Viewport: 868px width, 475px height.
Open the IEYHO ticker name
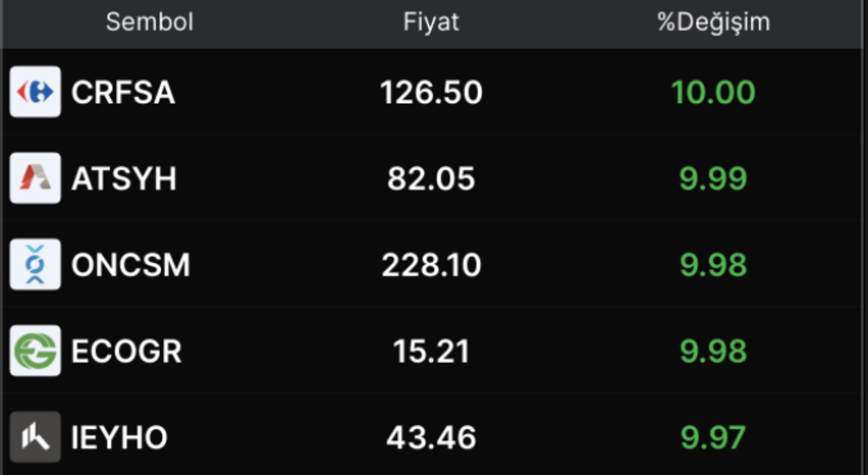[119, 437]
